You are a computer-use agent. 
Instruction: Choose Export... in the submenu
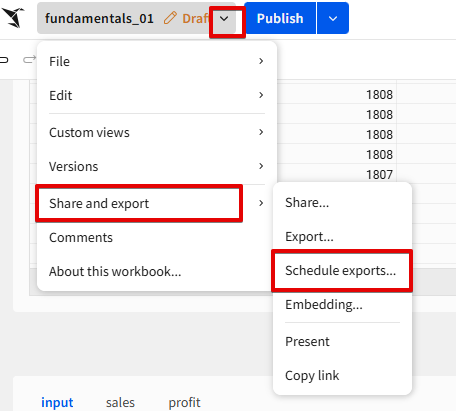(x=342, y=236)
